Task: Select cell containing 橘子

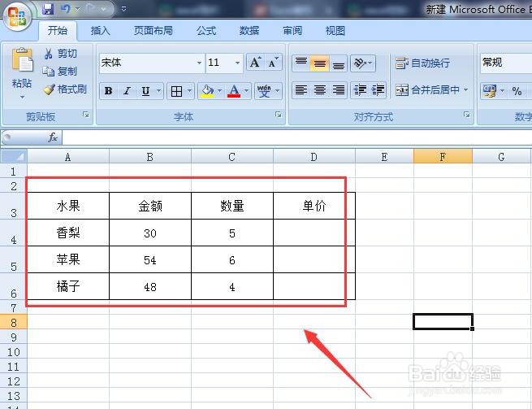Action: tap(68, 286)
